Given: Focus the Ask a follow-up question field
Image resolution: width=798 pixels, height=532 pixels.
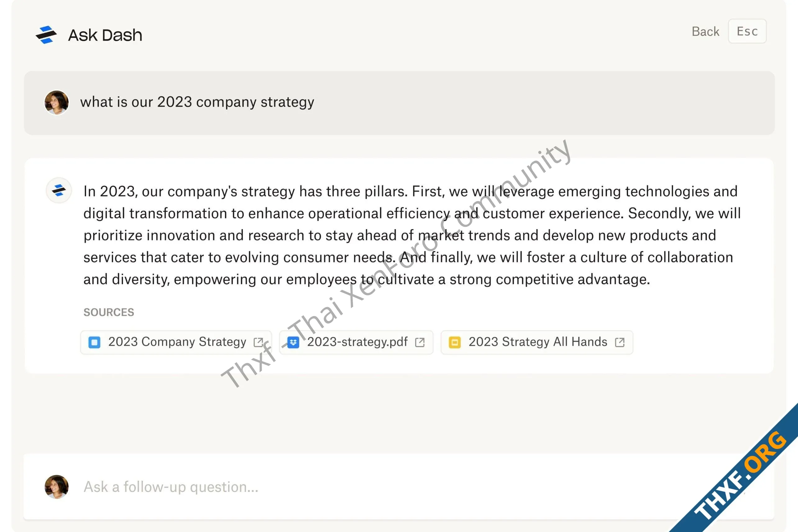Looking at the screenshot, I should (x=399, y=487).
